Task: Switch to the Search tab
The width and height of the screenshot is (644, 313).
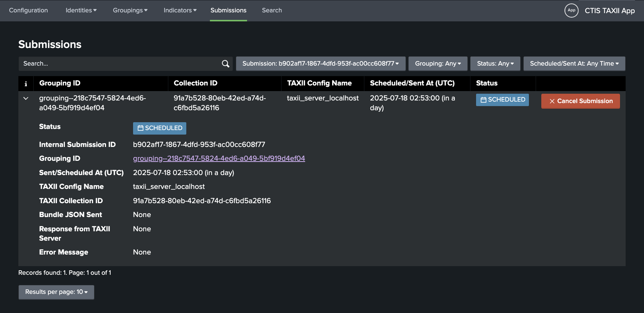Action: click(x=272, y=10)
